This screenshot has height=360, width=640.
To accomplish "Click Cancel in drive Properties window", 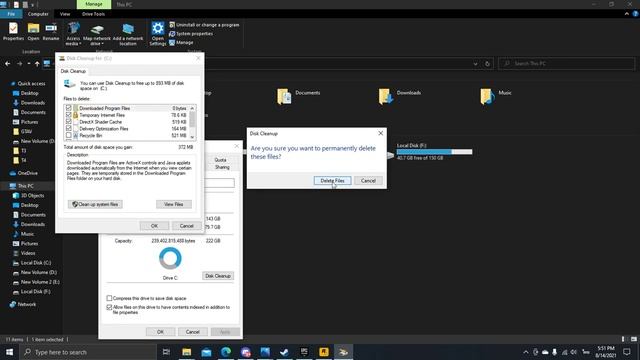I will pos(192,332).
